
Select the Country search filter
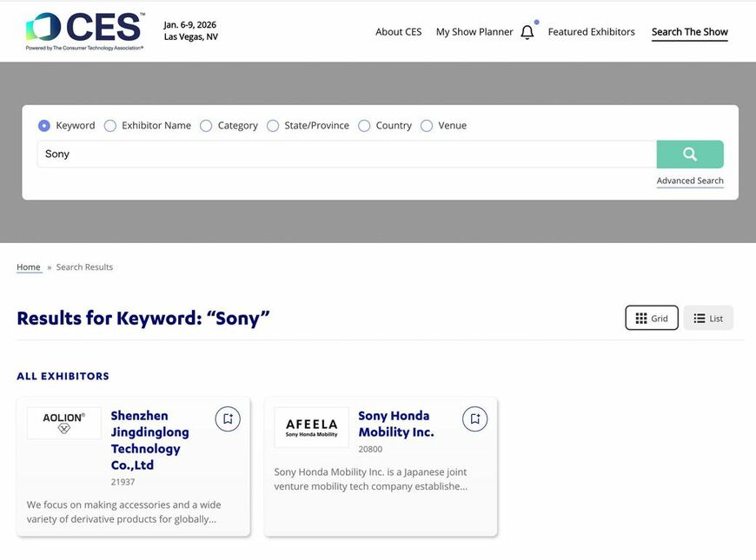(x=364, y=125)
